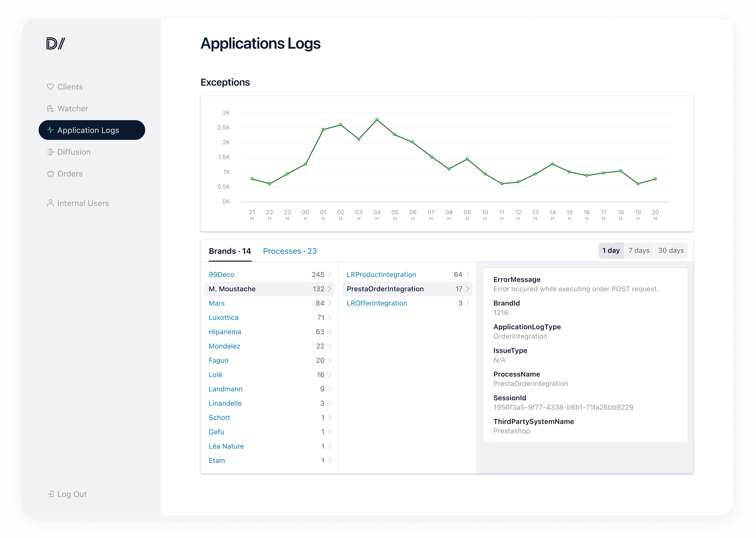Open the LROfferIntegration process link

377,303
